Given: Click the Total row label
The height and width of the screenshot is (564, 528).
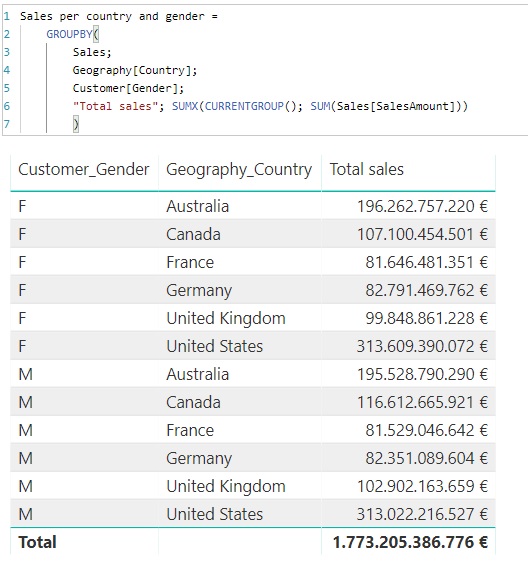Looking at the screenshot, I should (37, 542).
